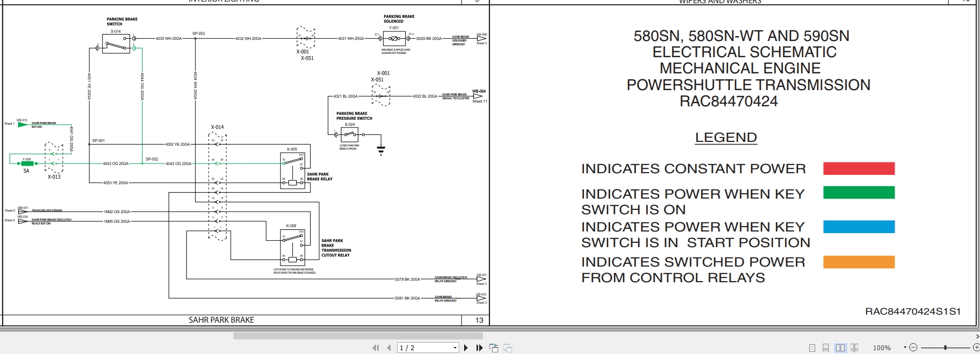Open the page number dropdown
Screen dimensions: 980x354
tap(455, 348)
